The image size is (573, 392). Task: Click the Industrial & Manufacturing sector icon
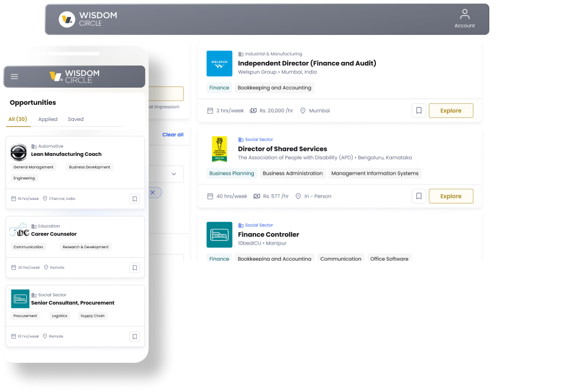click(x=241, y=54)
